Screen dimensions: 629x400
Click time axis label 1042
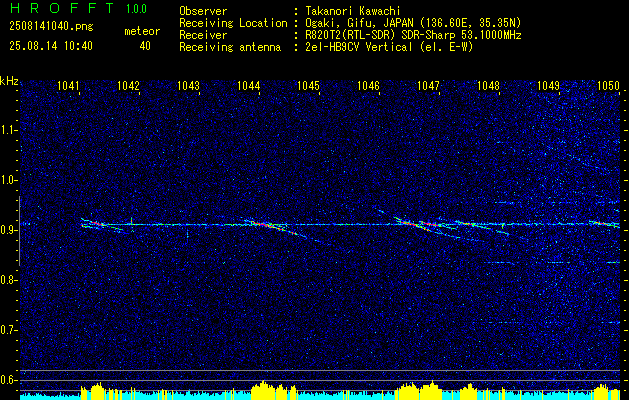[x=128, y=85]
